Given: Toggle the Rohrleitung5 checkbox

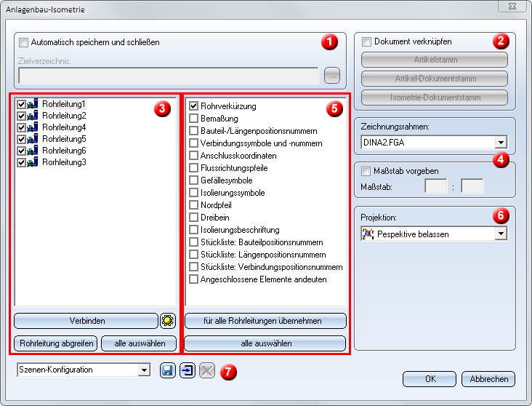Looking at the screenshot, I should click(21, 139).
